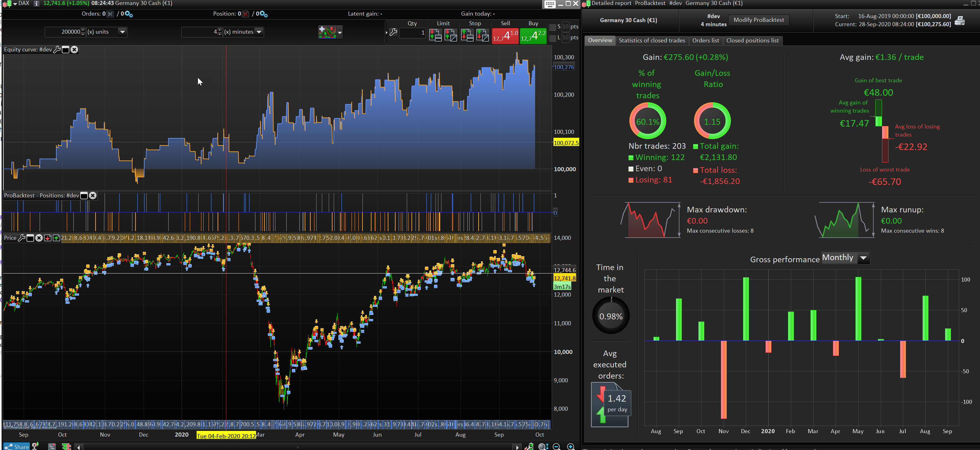Open Equity curve #dev settings wrench
This screenshot has width=980, height=450.
(x=57, y=50)
